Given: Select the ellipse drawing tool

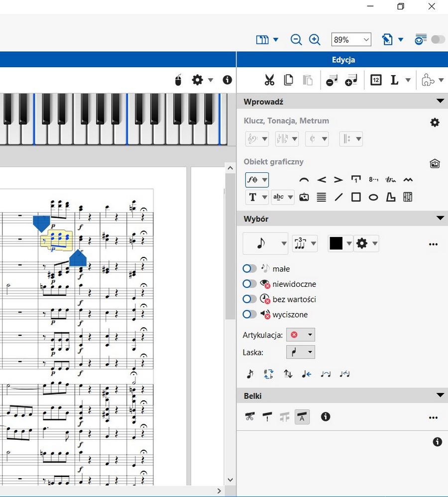Looking at the screenshot, I should coord(373,198).
